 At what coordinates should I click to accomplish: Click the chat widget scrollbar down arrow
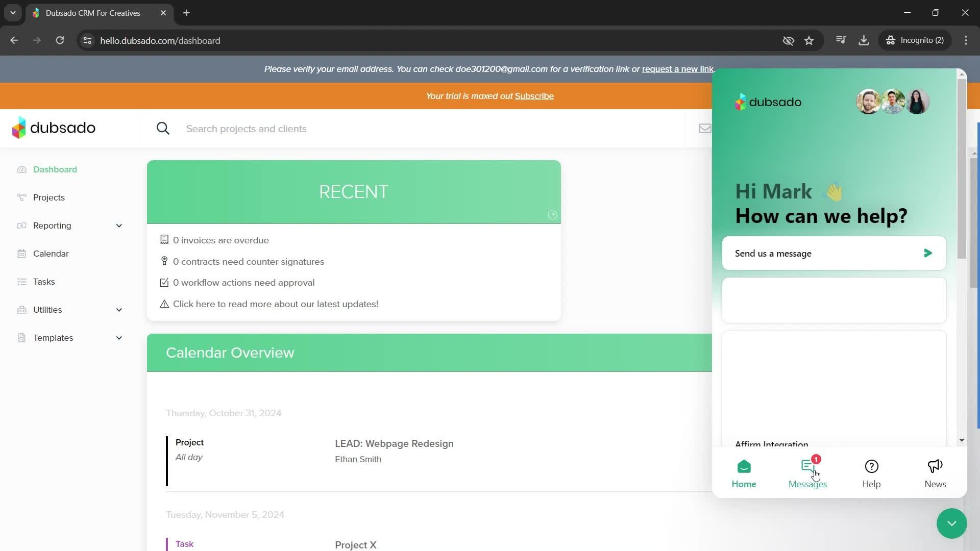pos(962,440)
